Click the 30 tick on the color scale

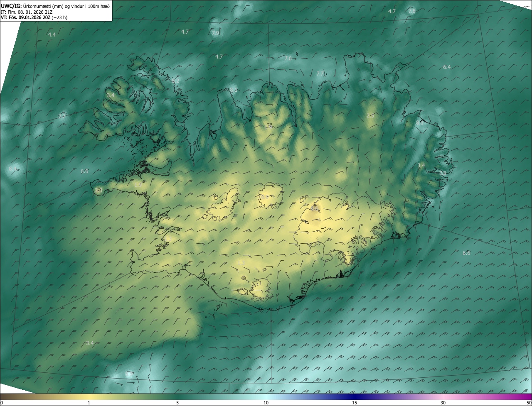point(443,403)
